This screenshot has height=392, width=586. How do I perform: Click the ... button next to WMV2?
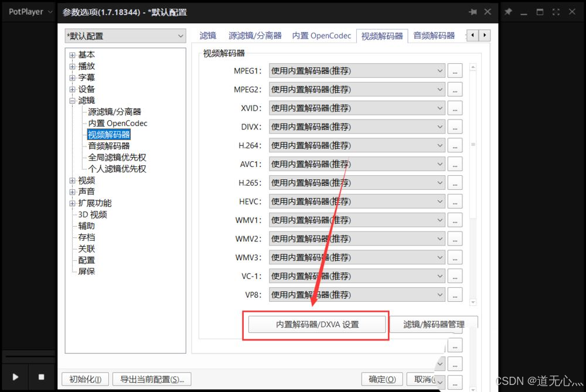coord(455,239)
